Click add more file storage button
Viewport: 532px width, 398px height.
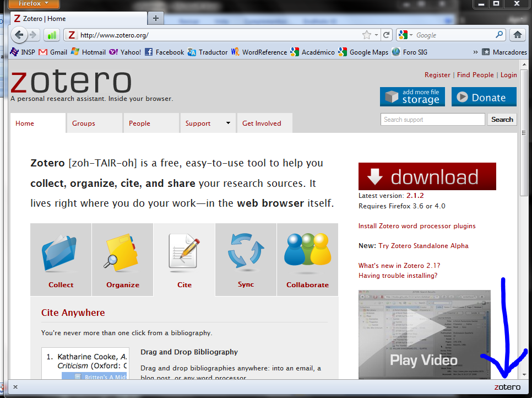412,97
